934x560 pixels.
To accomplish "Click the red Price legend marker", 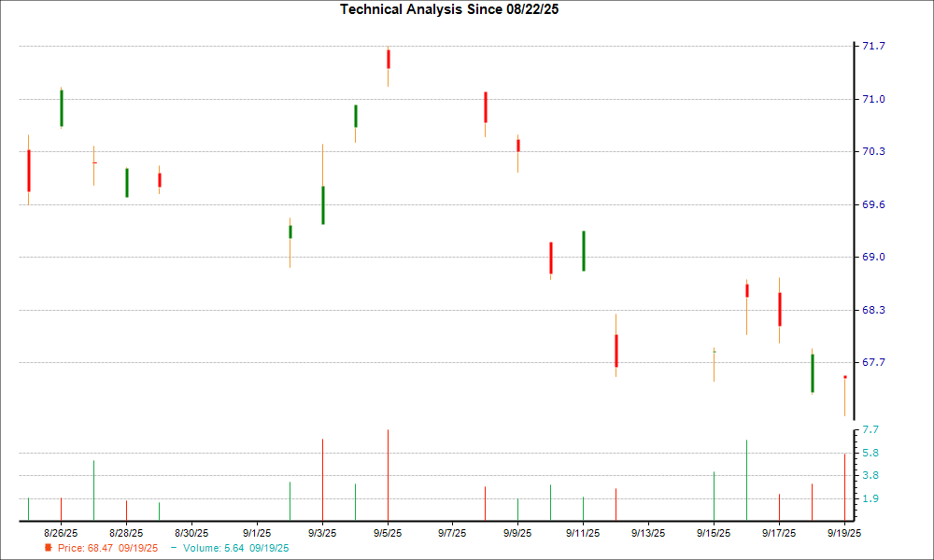I will (x=49, y=548).
